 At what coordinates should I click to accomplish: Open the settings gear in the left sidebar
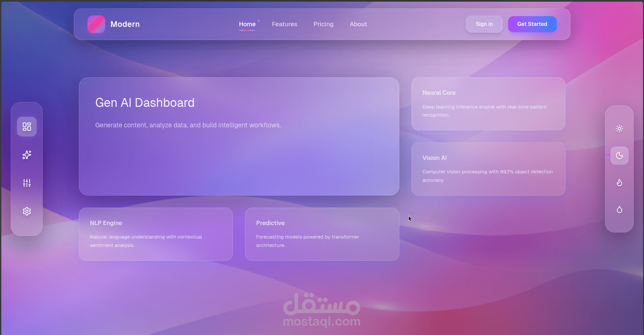[27, 211]
